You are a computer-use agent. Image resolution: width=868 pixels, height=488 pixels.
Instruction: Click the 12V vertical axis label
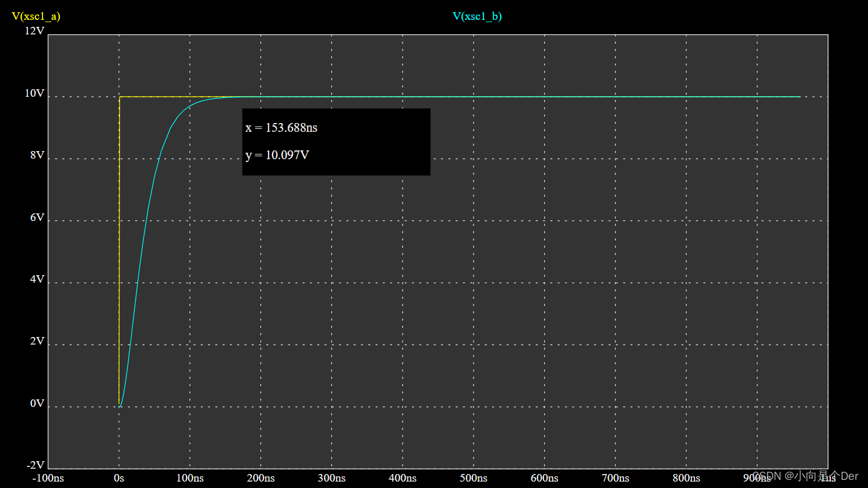pos(34,31)
